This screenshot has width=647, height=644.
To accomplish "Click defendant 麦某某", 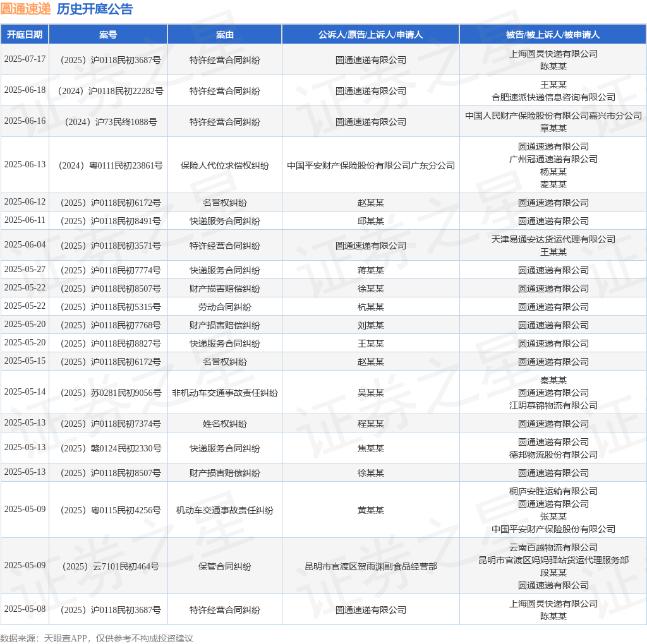I will click(553, 184).
